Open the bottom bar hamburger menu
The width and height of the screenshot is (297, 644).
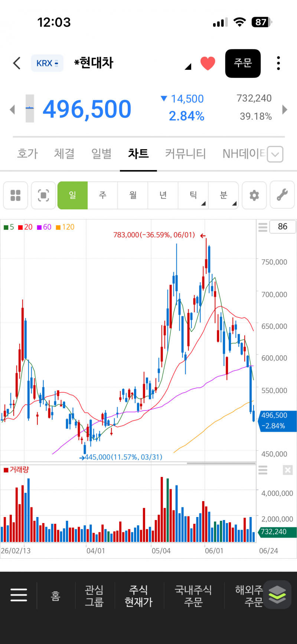pos(19,595)
